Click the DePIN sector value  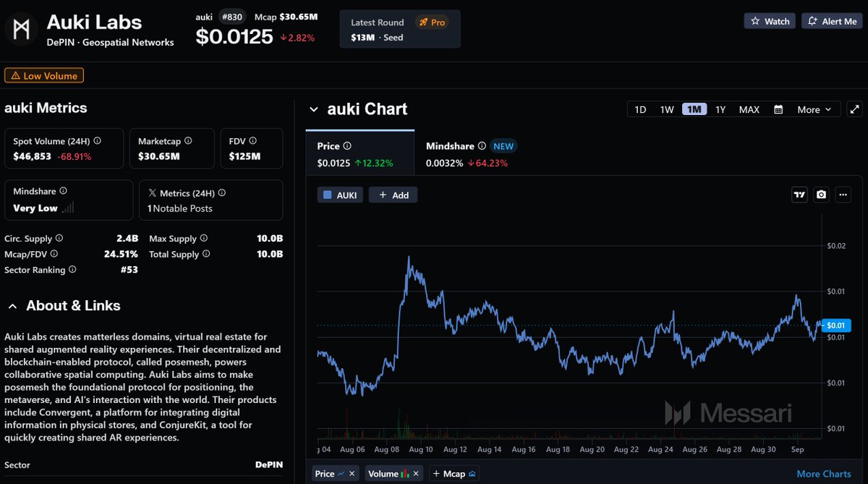[x=269, y=464]
